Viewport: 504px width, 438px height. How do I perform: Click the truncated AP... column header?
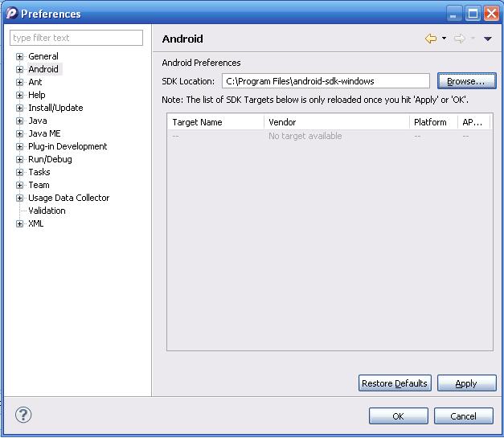(x=473, y=122)
